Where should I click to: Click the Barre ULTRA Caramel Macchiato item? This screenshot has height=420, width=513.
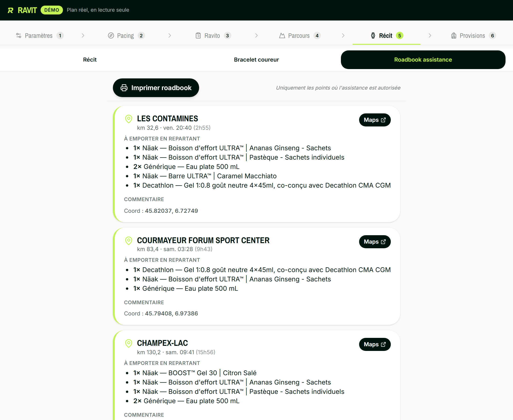coord(205,176)
